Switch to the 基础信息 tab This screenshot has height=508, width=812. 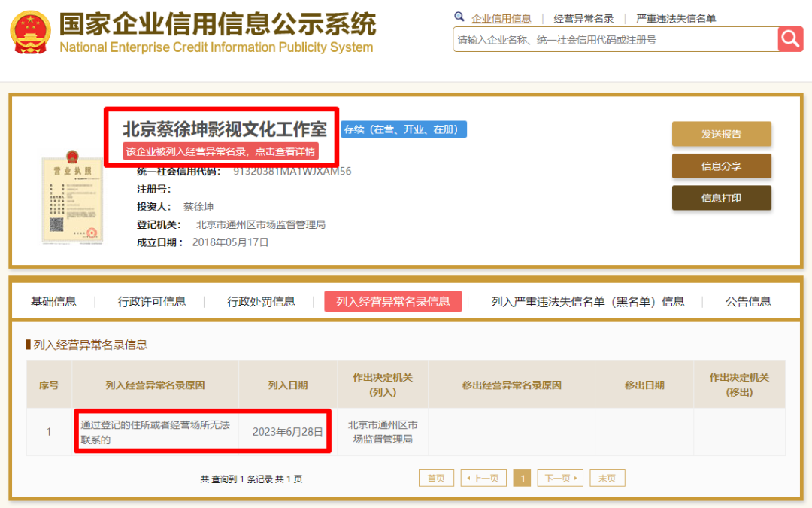[53, 302]
